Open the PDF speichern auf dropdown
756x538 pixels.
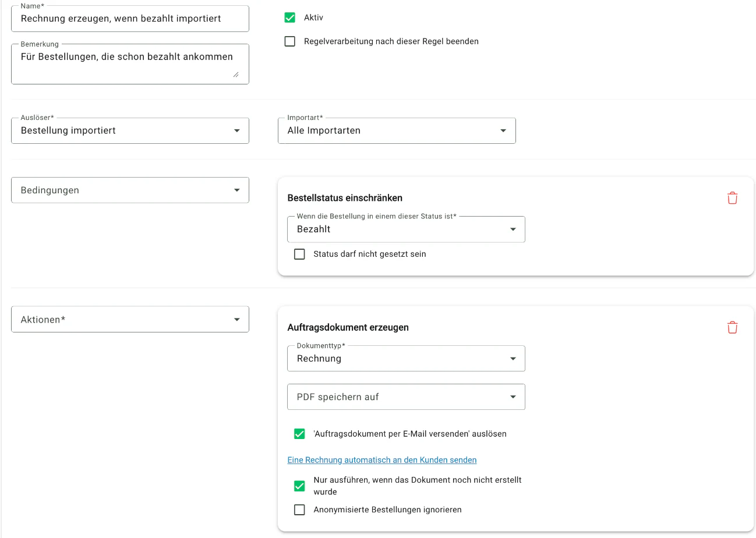click(x=406, y=397)
